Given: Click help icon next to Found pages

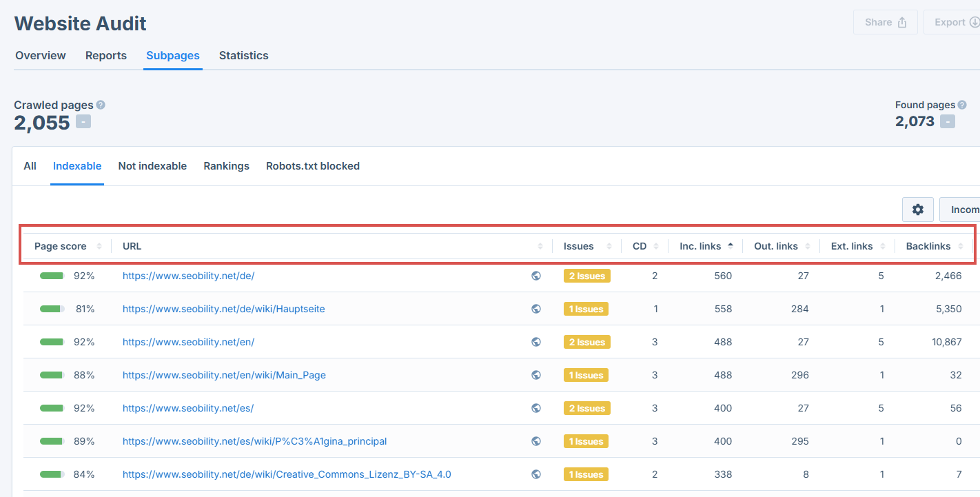Looking at the screenshot, I should 962,105.
